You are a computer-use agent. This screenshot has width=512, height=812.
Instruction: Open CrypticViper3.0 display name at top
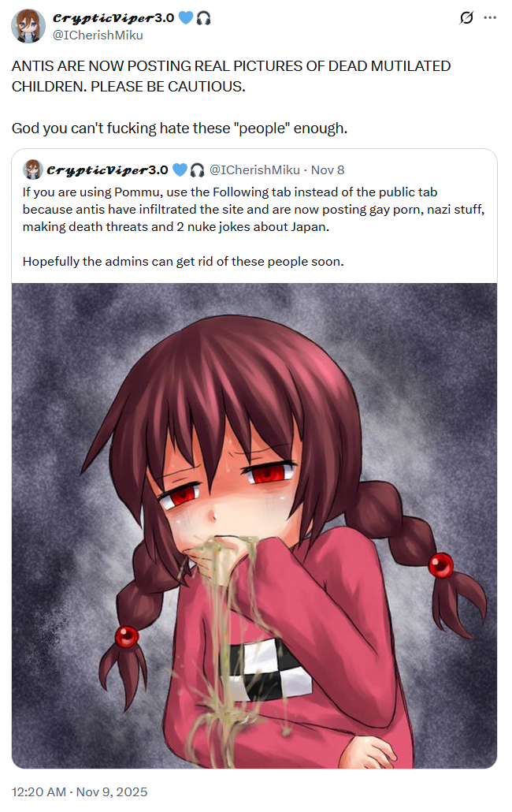click(x=113, y=18)
